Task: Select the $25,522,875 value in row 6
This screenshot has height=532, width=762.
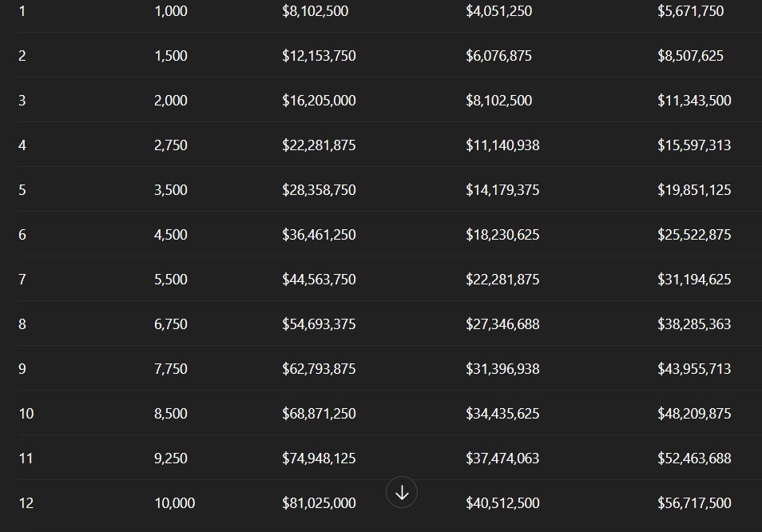Action: coord(693,235)
